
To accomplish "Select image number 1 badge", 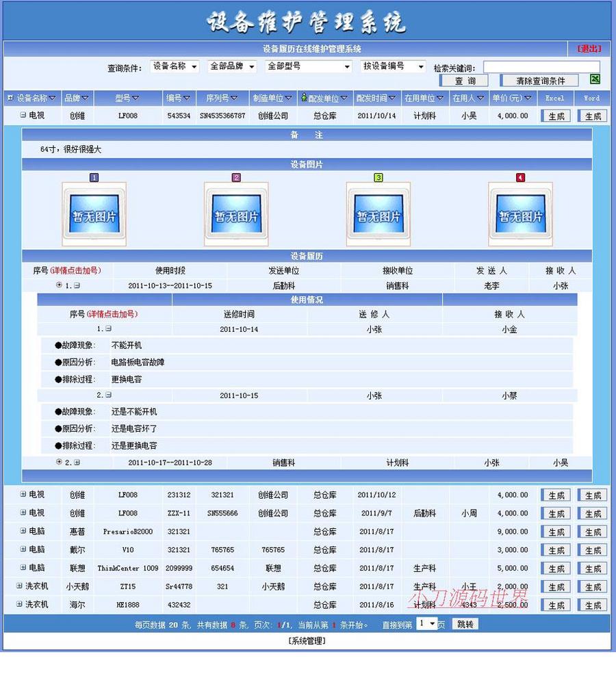I will click(x=94, y=177).
